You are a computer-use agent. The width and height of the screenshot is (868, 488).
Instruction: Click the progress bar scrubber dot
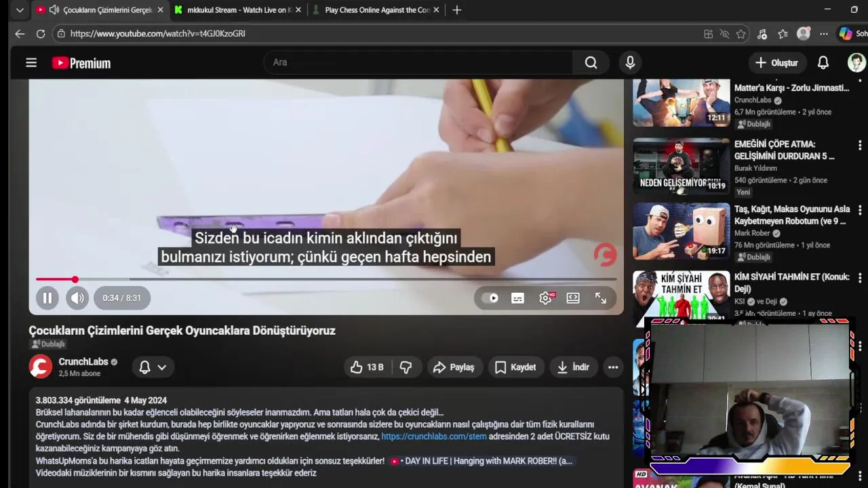click(x=75, y=279)
